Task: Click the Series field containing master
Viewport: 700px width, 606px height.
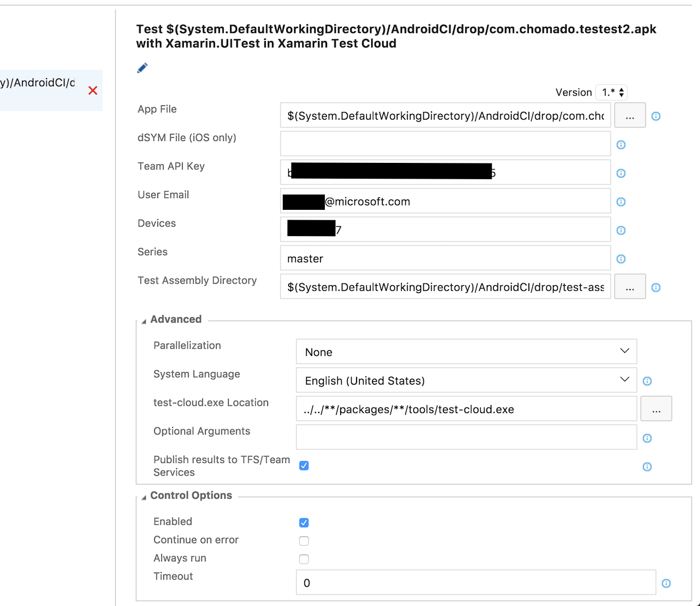Action: click(x=446, y=258)
